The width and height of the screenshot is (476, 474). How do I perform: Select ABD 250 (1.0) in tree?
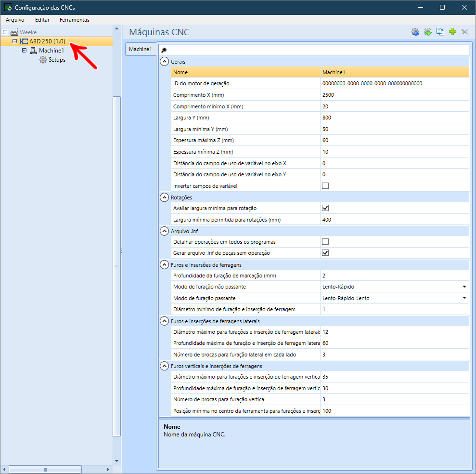point(47,41)
